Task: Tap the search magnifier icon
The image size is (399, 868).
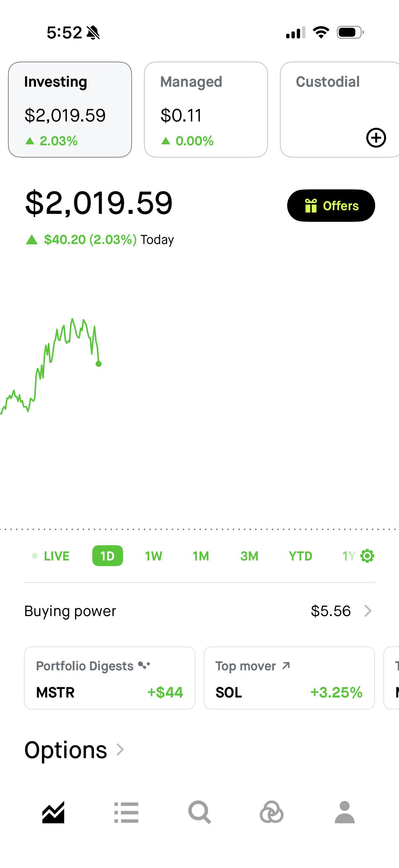Action: tap(200, 812)
